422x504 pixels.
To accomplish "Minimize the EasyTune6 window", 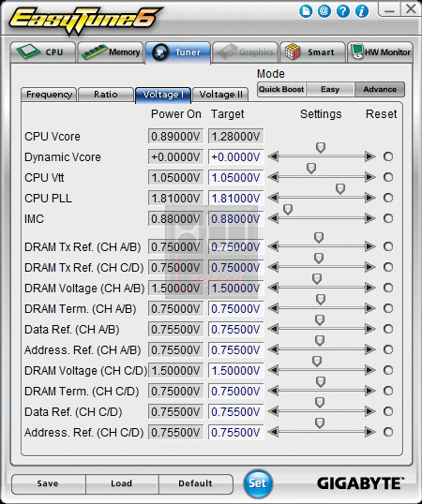I will (389, 9).
